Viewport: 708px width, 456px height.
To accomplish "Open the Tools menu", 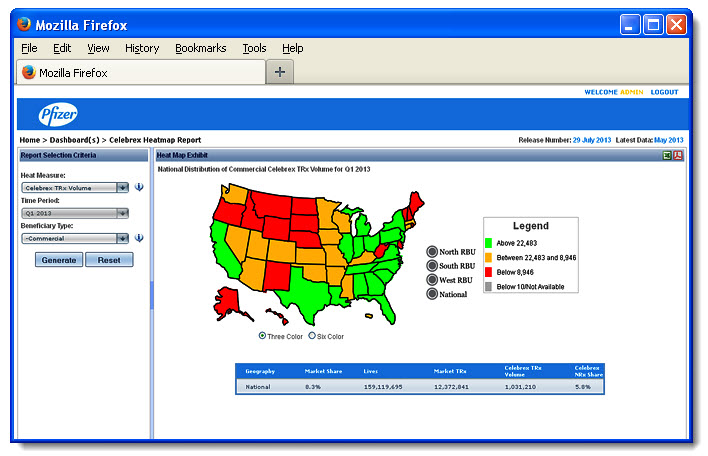I will click(x=254, y=48).
